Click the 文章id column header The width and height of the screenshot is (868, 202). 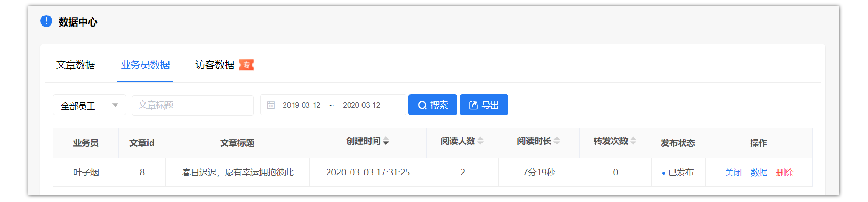click(x=142, y=143)
